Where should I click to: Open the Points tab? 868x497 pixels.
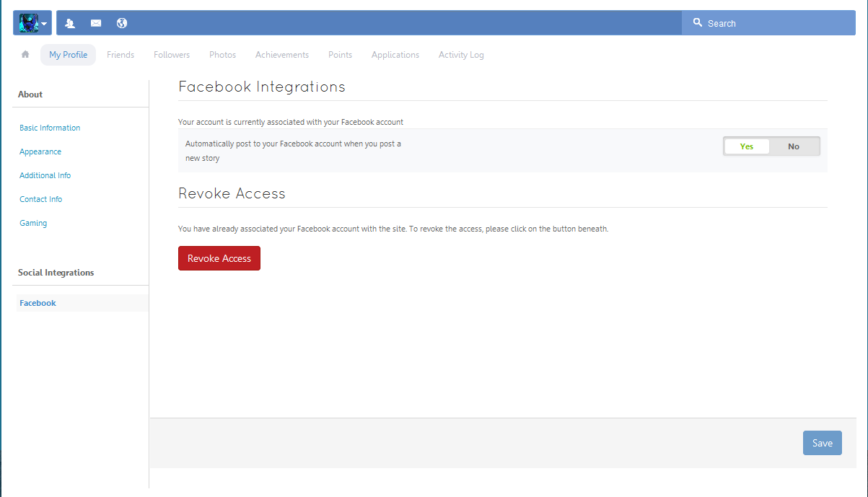(x=340, y=55)
